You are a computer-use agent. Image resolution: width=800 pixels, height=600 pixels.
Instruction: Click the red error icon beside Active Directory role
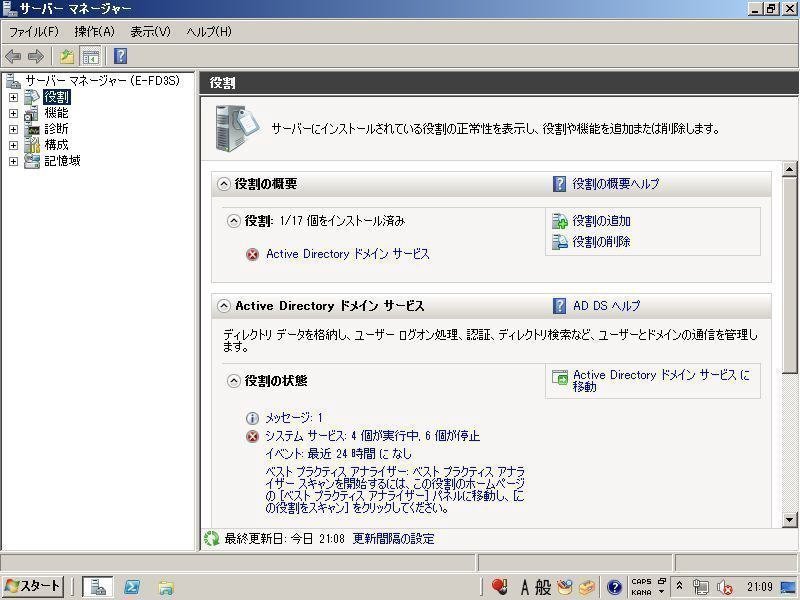pos(253,254)
